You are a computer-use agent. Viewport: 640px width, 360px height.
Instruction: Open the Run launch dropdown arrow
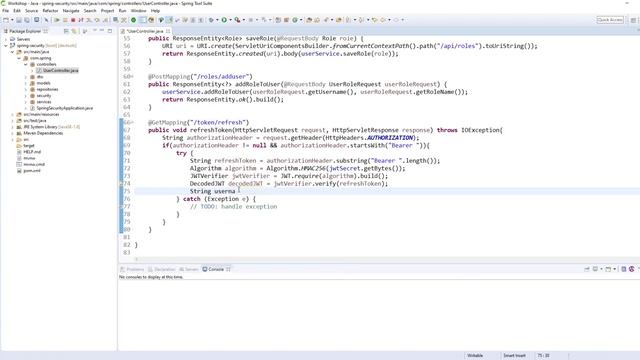pyautogui.click(x=230, y=20)
